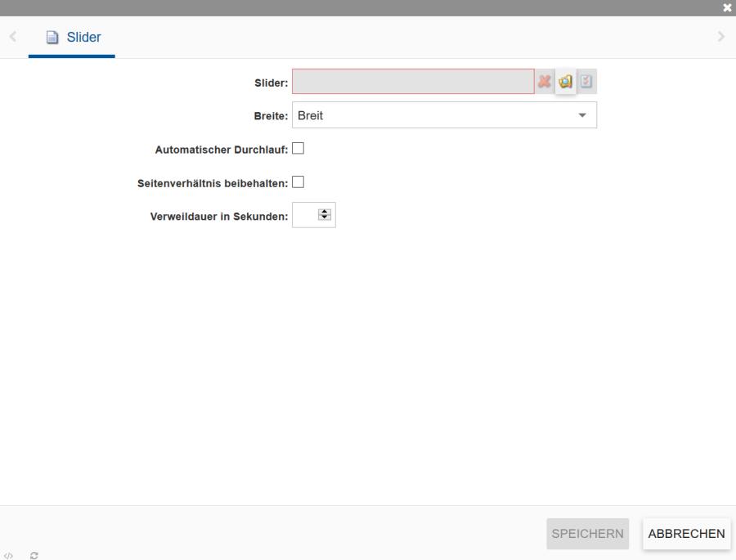The image size is (736, 560).
Task: Open the source code view icon
Action: 8,555
